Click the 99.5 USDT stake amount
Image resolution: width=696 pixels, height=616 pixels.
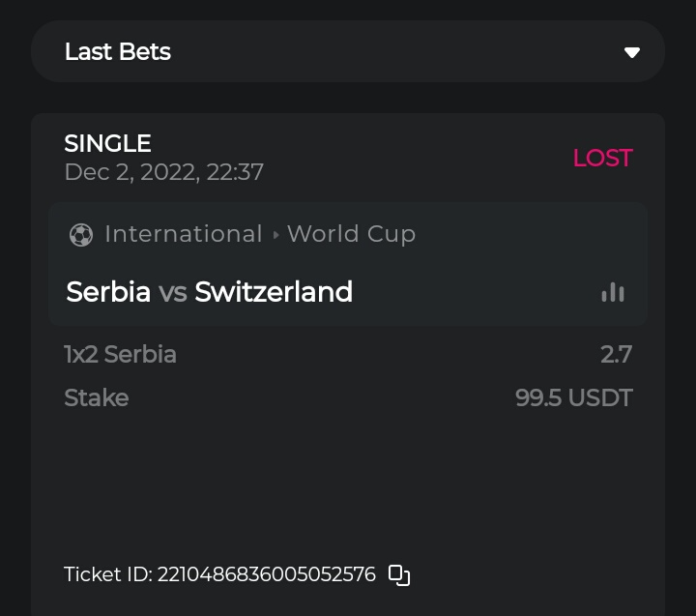pyautogui.click(x=573, y=398)
